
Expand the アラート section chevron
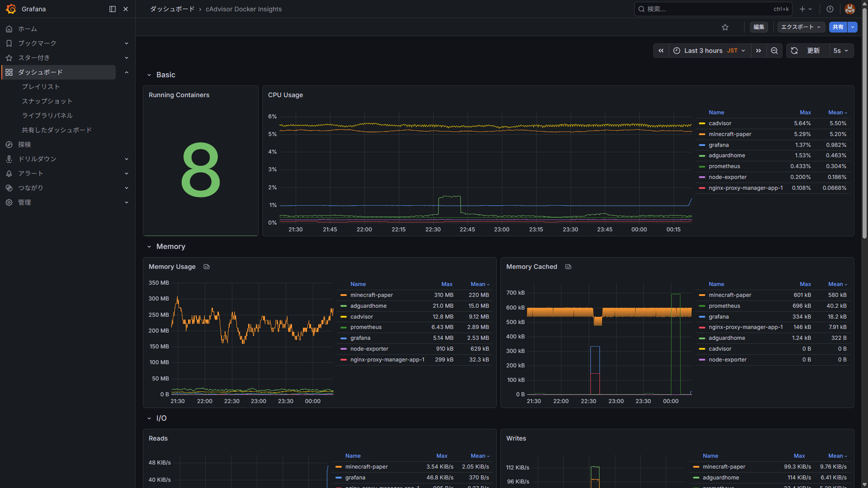[127, 174]
